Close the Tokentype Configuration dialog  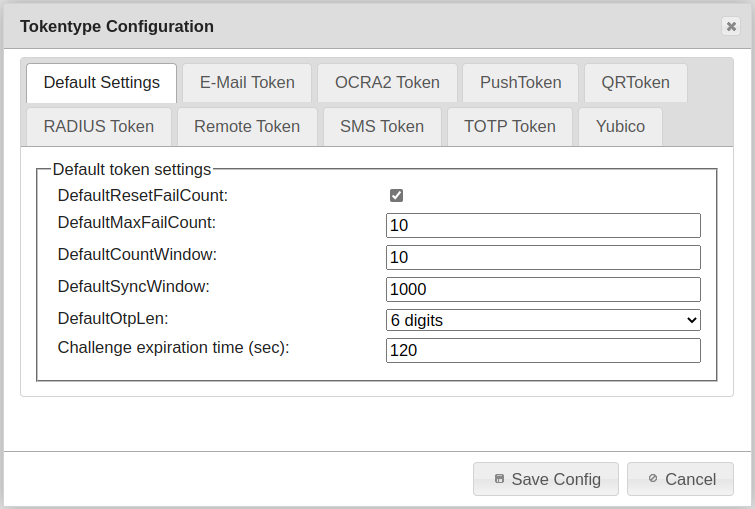[x=731, y=26]
